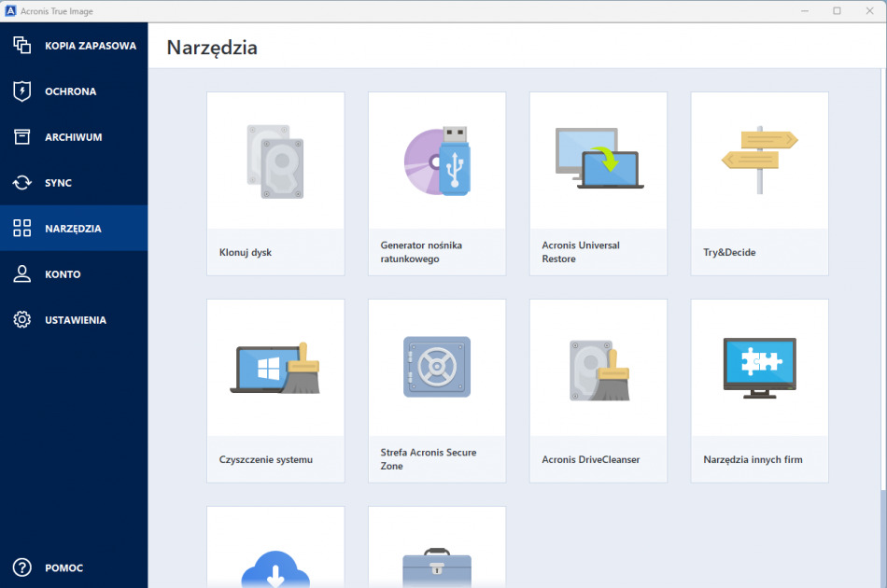887x588 pixels.
Task: Launch the Generator nośnika ratunkowego tool
Action: [436, 182]
